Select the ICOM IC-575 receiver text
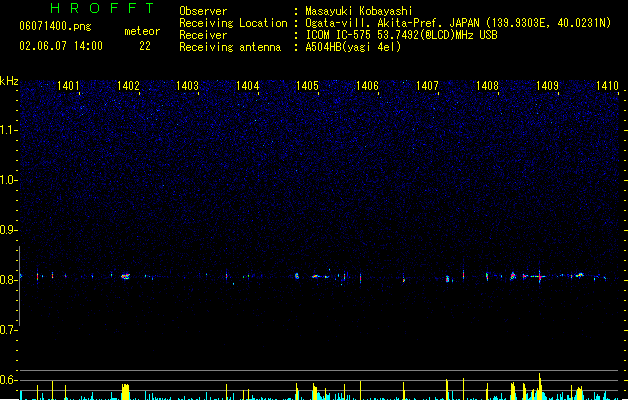629x400 pixels. [x=401, y=35]
